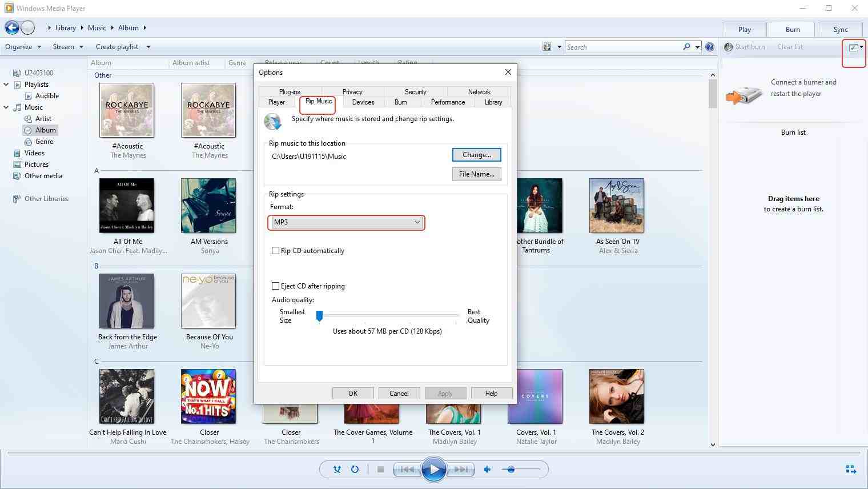The height and width of the screenshot is (489, 868).
Task: Toggle repeat in the playback bar
Action: click(355, 470)
